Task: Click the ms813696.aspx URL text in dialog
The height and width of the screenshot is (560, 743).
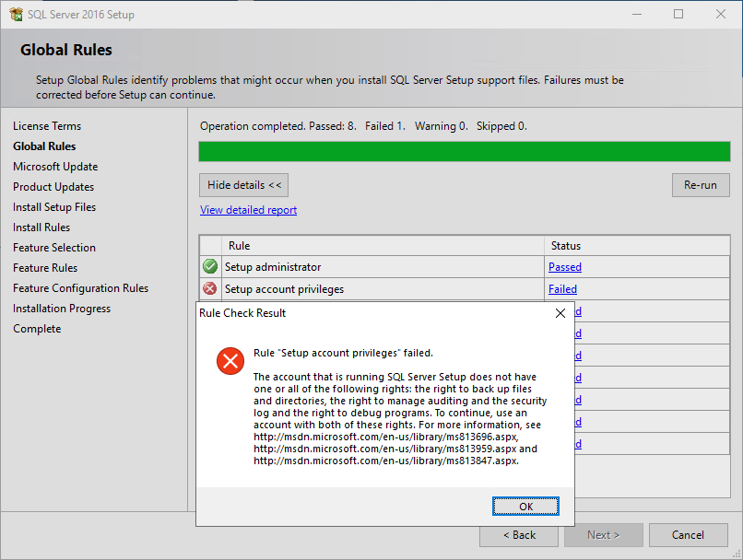Action: [x=385, y=437]
